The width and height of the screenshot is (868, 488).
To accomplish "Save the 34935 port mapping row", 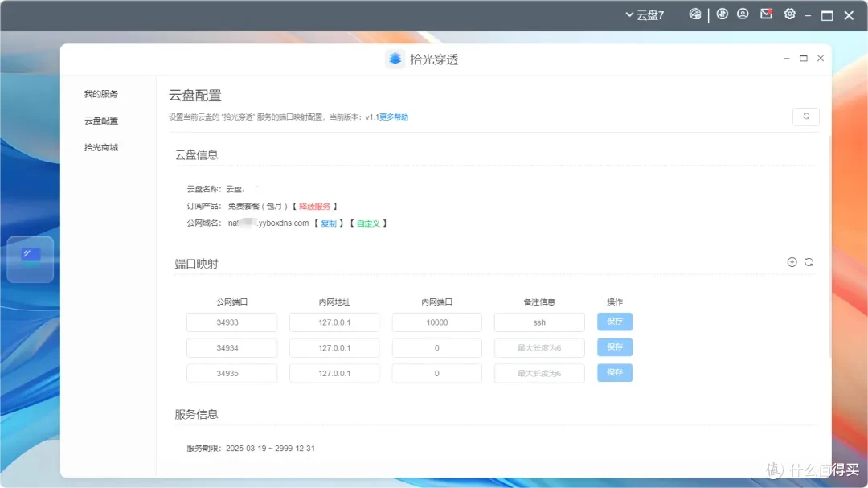I will pos(615,373).
